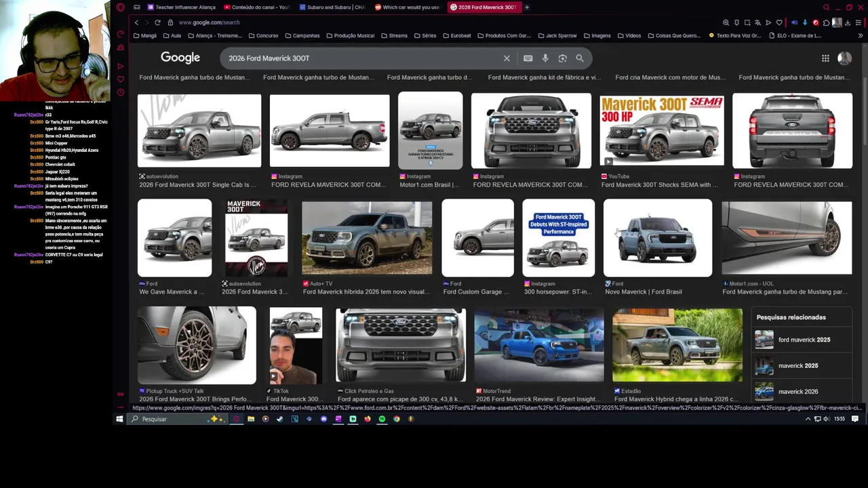
Task: Open the Campanhas bookmarks folder
Action: point(302,35)
